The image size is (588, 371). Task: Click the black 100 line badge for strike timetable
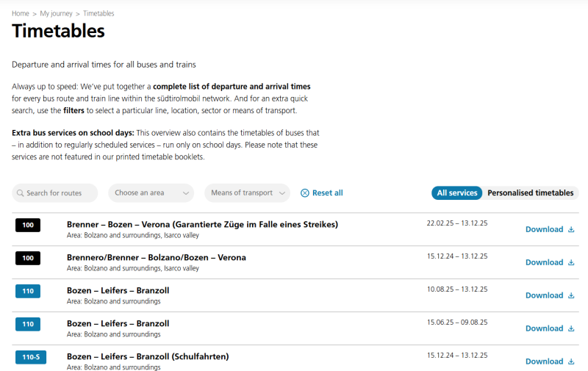(28, 226)
